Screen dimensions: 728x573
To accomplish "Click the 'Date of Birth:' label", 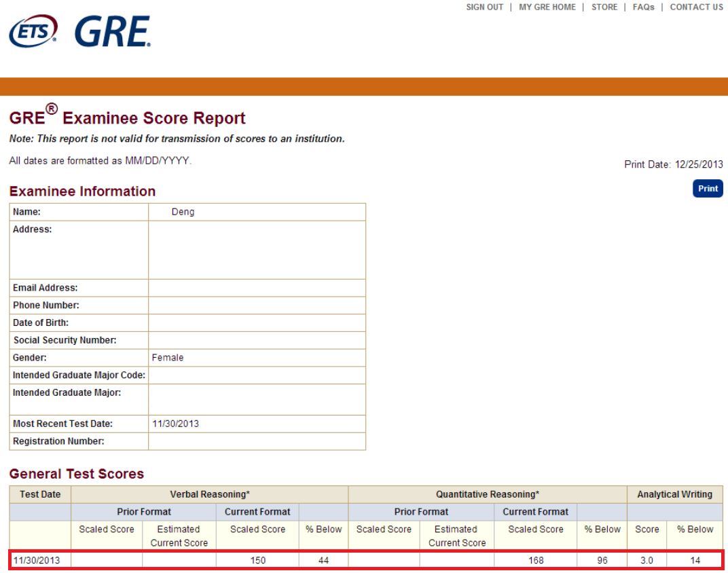I will click(40, 323).
